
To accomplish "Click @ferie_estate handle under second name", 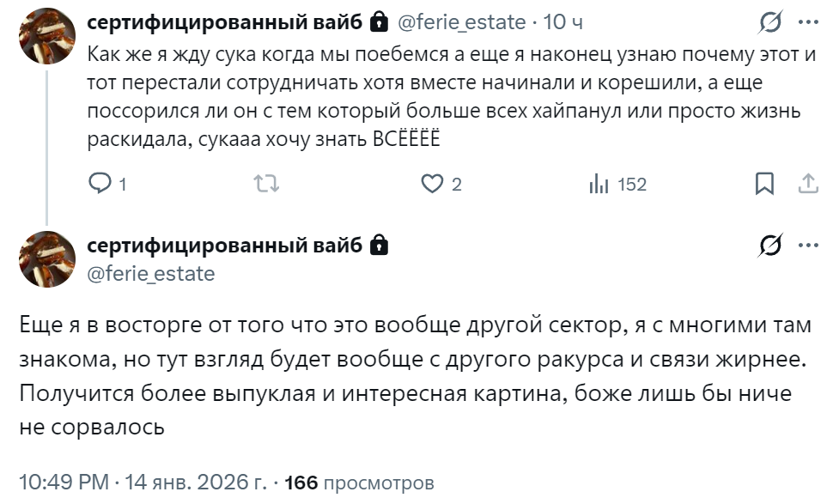I will click(x=151, y=274).
